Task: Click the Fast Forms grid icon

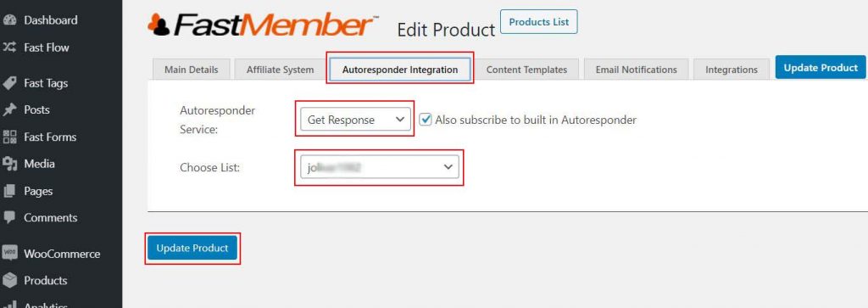Action: (8, 137)
